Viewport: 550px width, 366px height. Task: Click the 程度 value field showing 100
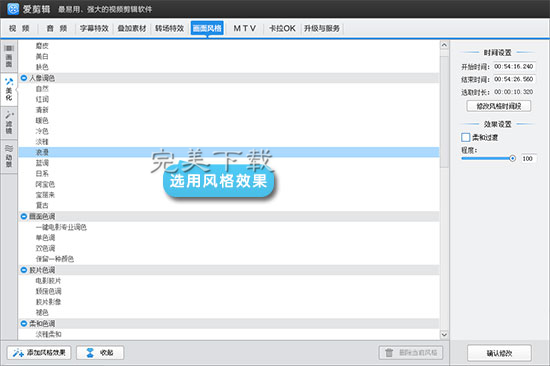click(x=528, y=159)
